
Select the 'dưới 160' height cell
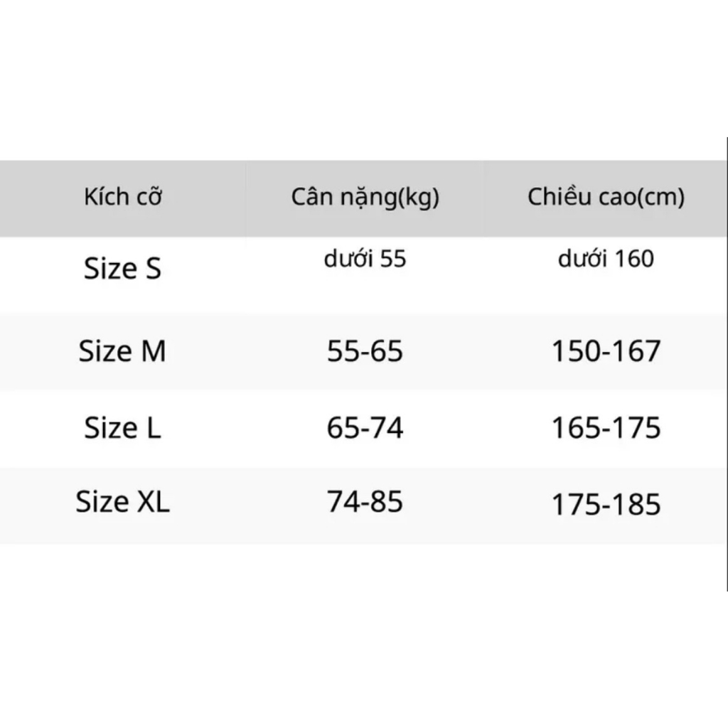(x=606, y=259)
